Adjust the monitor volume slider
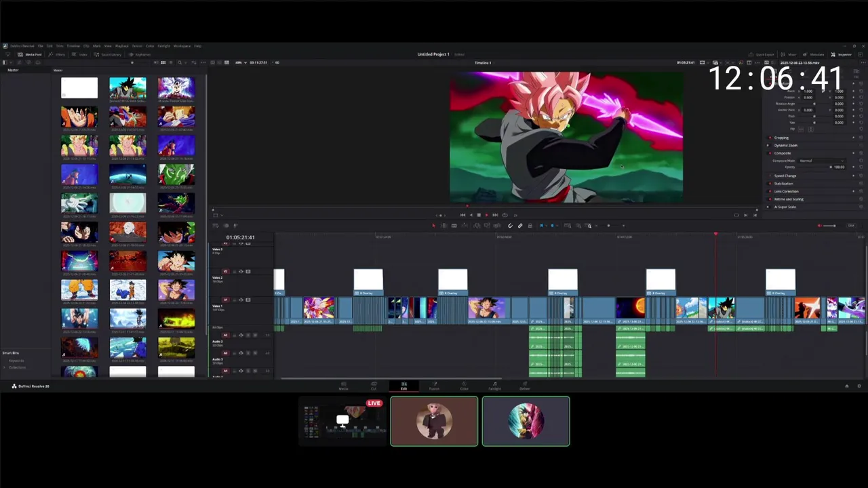868x488 pixels. pos(829,226)
